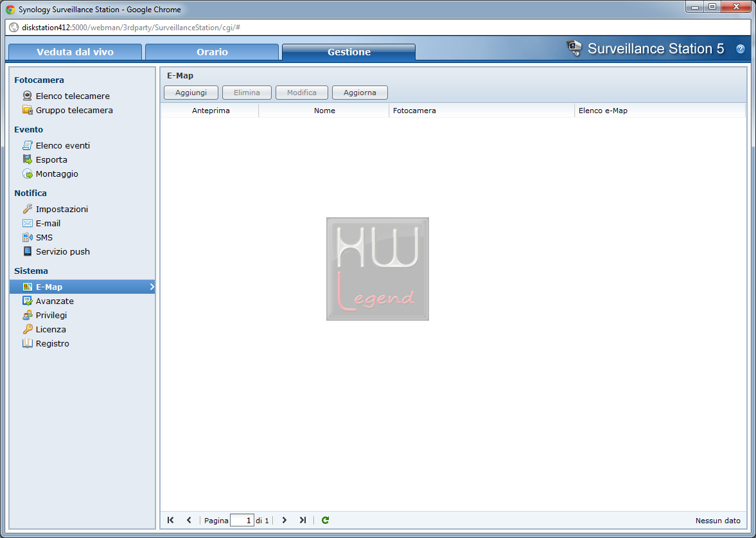Open Registro under Sistema

point(52,343)
